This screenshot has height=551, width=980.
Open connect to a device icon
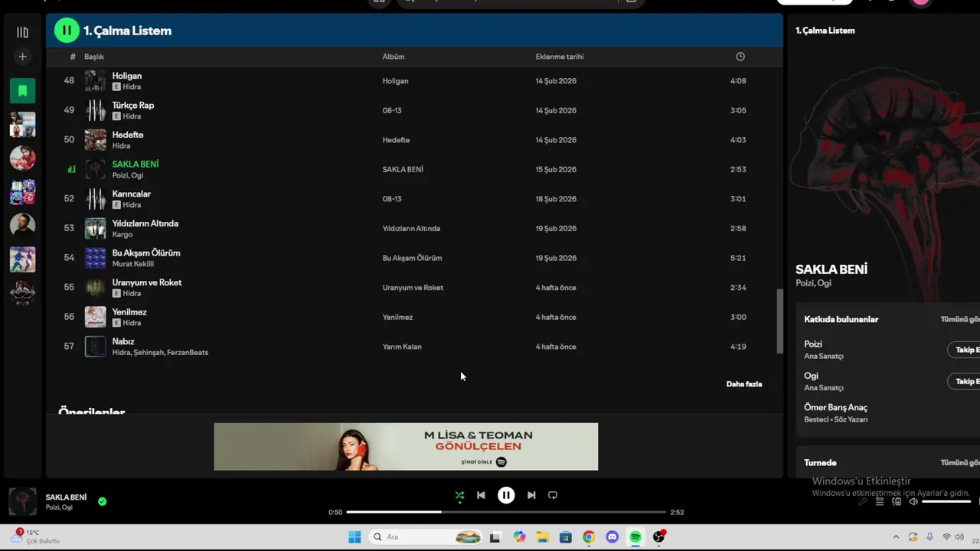click(x=897, y=502)
